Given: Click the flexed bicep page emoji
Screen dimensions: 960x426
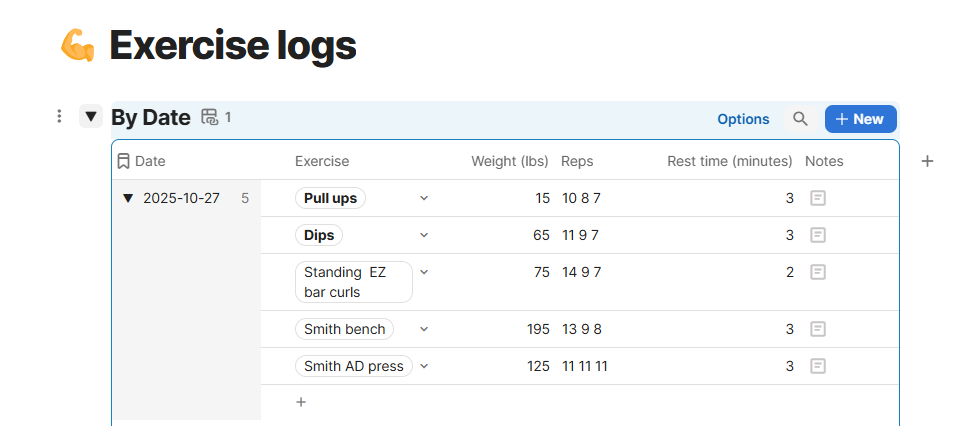Looking at the screenshot, I should (x=77, y=46).
